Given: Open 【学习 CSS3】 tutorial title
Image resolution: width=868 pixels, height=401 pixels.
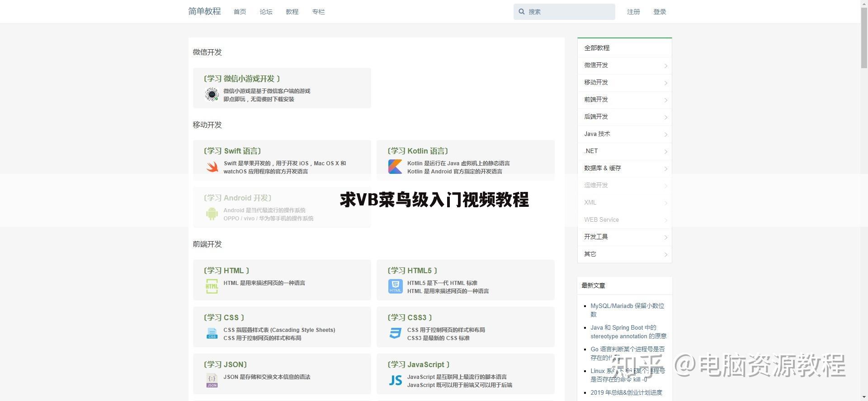Looking at the screenshot, I should coord(410,317).
